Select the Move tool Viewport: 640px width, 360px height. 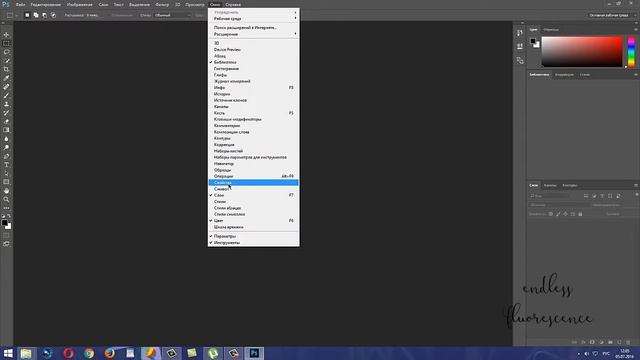[6, 35]
